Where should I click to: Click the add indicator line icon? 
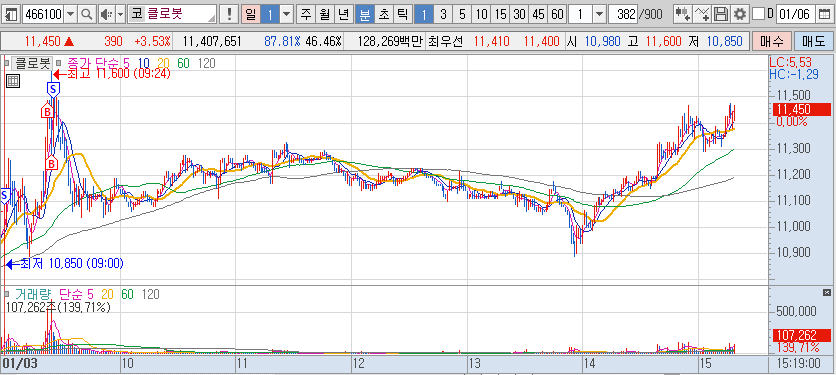click(702, 14)
